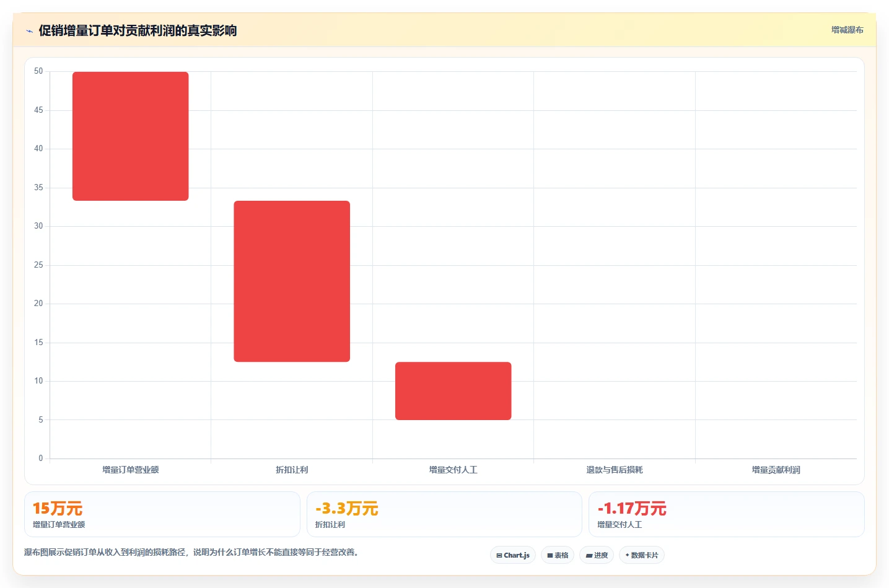Select the 进度 tag
This screenshot has height=588, width=889.
597,555
